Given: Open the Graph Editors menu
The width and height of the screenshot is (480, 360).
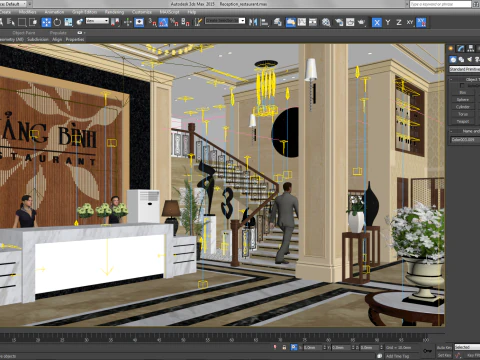Looking at the screenshot, I should coord(85,12).
